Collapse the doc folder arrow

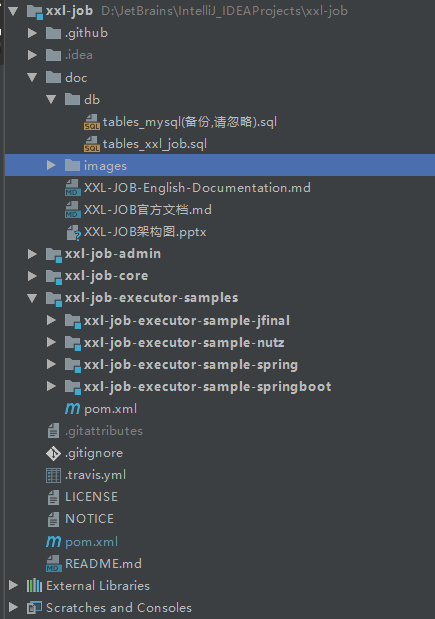point(32,77)
